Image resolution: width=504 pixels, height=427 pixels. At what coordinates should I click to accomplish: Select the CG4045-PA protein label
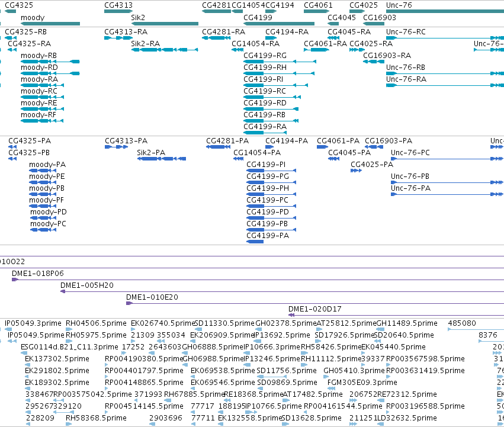349,153
